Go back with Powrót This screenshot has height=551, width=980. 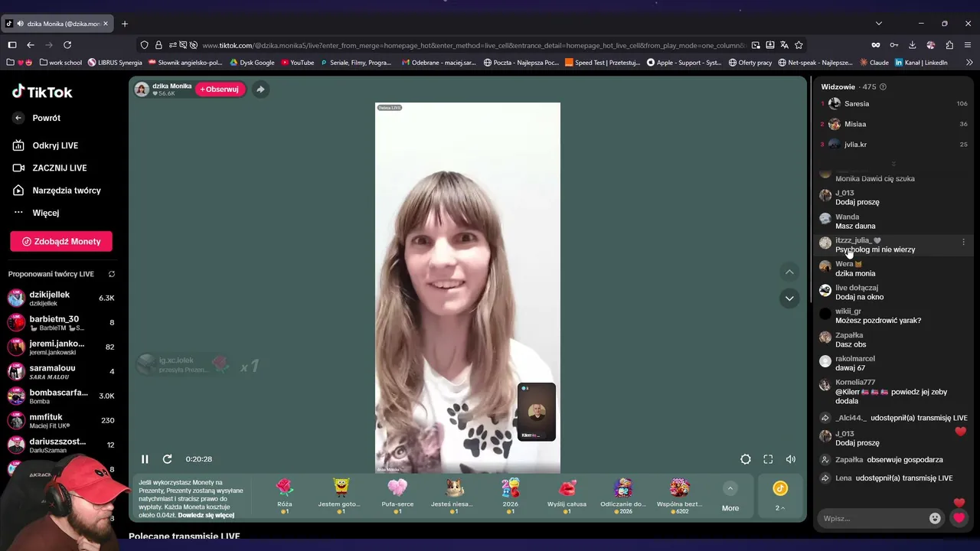click(37, 118)
